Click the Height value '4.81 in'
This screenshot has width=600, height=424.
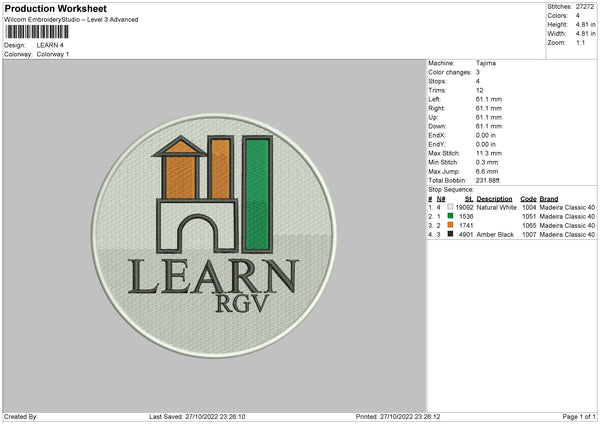585,24
